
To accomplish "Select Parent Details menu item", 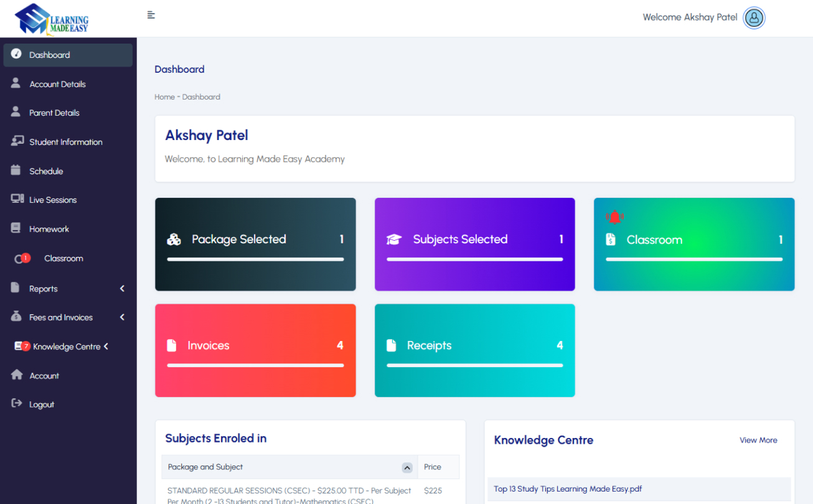I will (54, 113).
